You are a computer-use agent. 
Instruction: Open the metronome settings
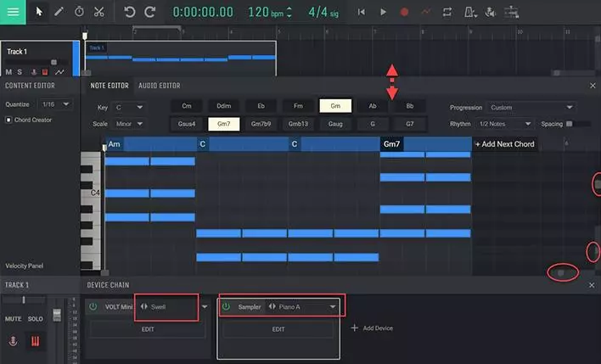coord(470,12)
